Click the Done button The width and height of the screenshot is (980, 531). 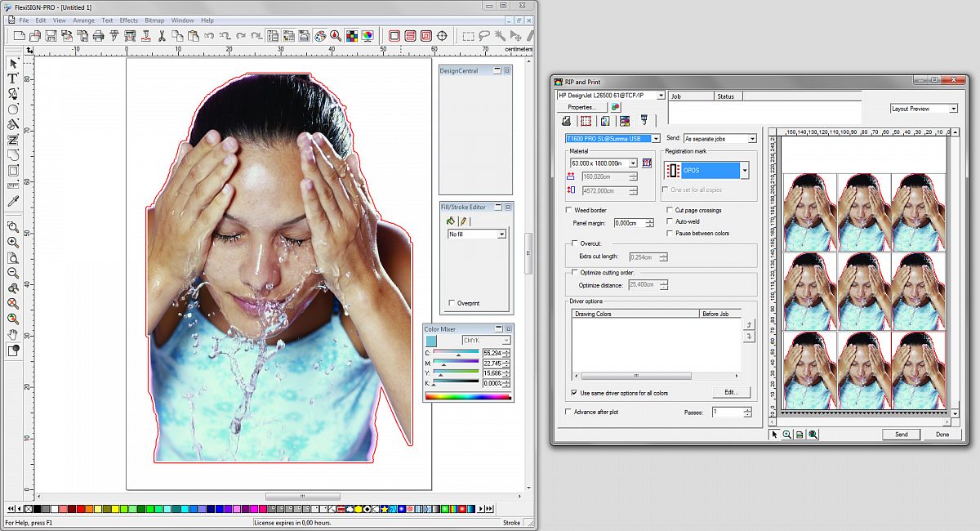click(942, 435)
